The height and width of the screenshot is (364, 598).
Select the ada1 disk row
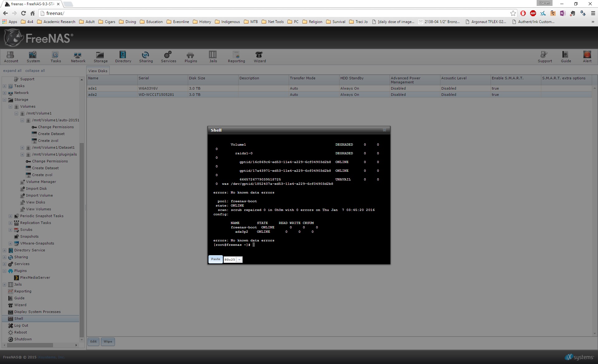pyautogui.click(x=339, y=88)
